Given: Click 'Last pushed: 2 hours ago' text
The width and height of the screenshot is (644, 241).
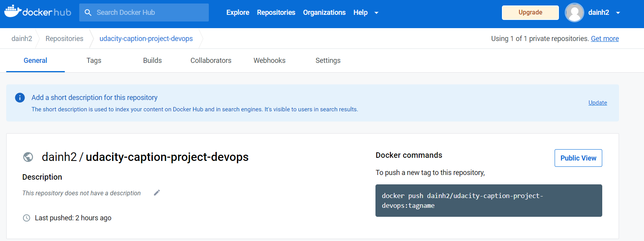Looking at the screenshot, I should [x=73, y=218].
